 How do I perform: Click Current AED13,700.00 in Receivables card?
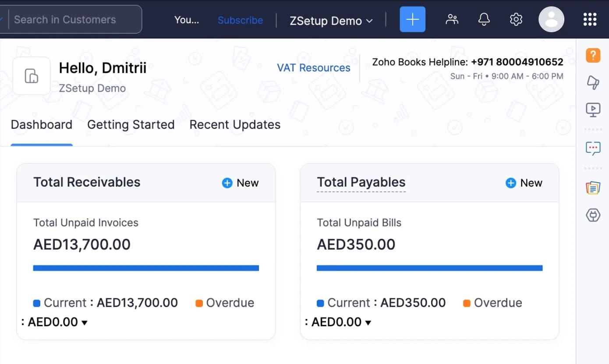point(106,303)
